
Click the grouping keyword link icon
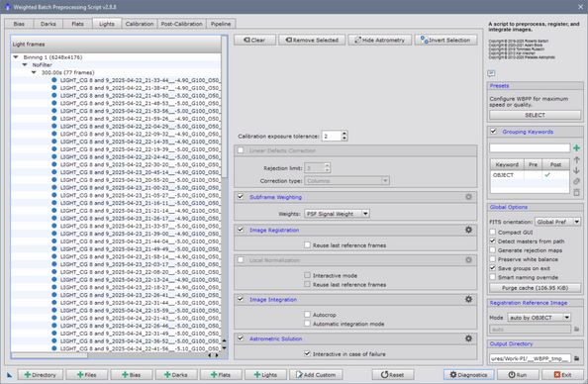tap(576, 181)
